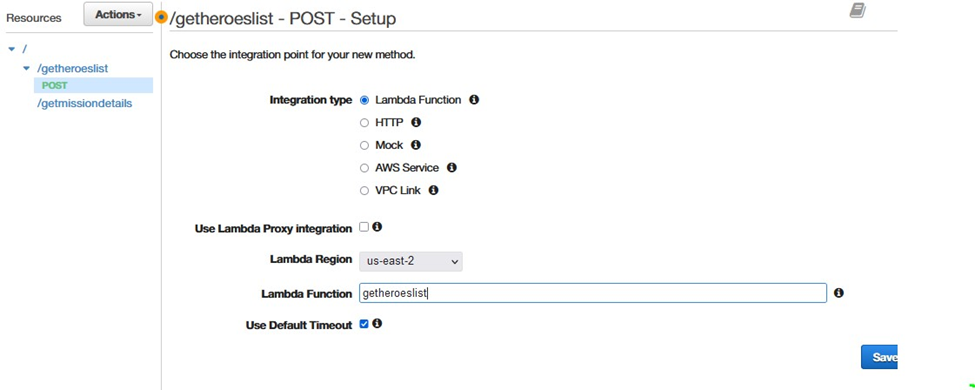
Task: Click info icon beside AWS Service option
Action: [x=452, y=167]
